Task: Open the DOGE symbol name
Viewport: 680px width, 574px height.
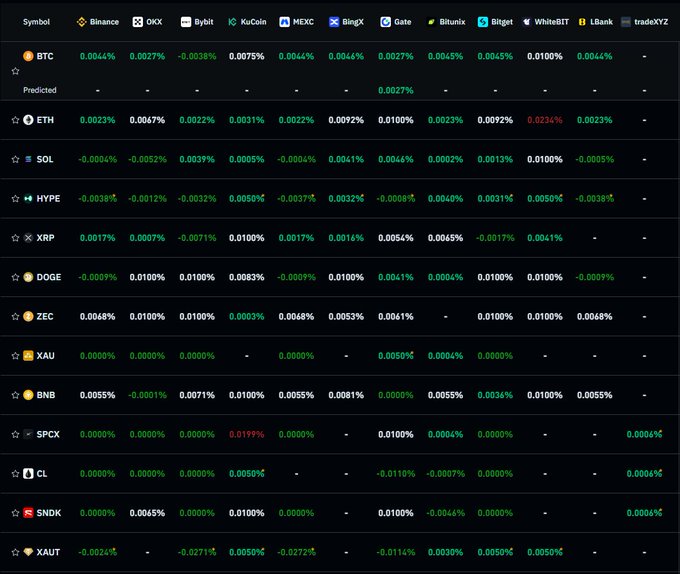Action: tap(49, 277)
